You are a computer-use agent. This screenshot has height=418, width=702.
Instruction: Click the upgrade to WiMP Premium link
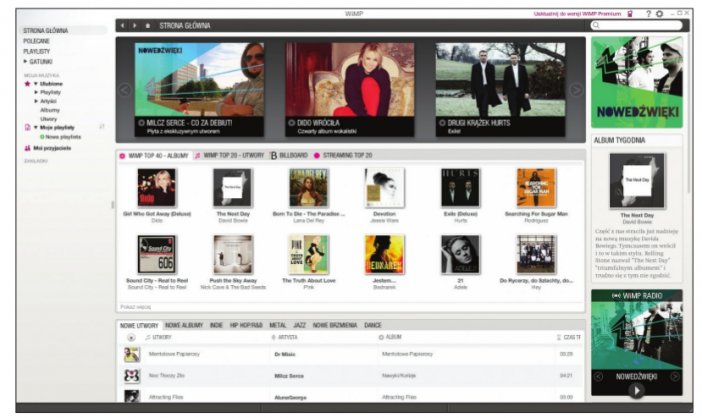577,14
